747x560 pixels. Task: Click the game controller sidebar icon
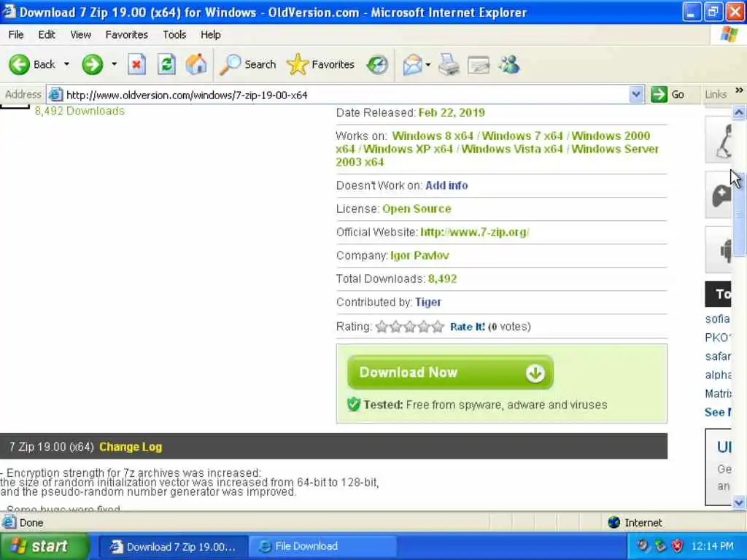(x=720, y=195)
